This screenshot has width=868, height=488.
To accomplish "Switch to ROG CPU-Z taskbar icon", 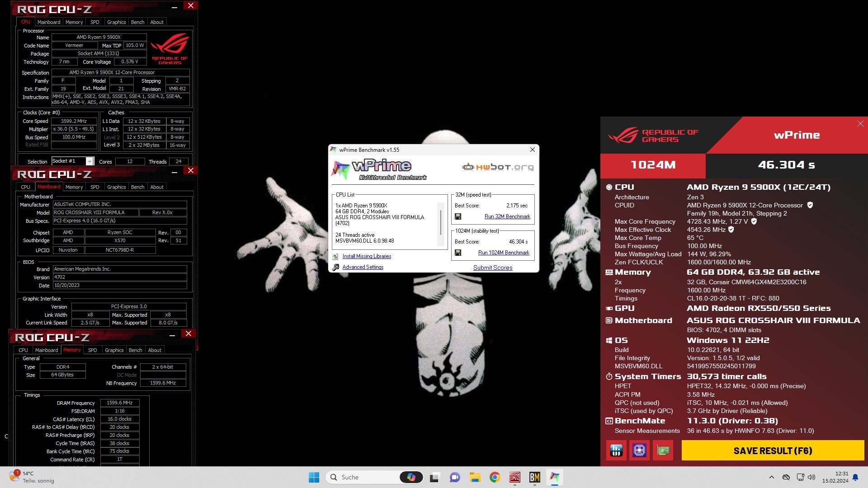I will tap(514, 477).
